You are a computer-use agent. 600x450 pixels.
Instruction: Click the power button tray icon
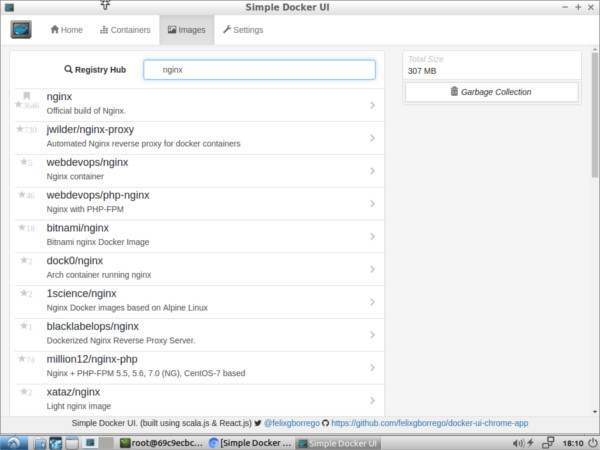[x=592, y=443]
